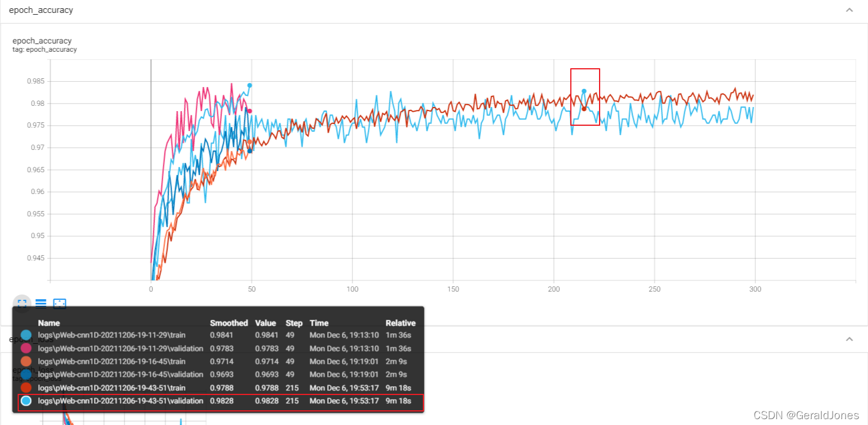Viewport: 868px width, 425px height.
Task: Click Value cell 0.9788 in 19-43-51\train row
Action: [x=265, y=388]
